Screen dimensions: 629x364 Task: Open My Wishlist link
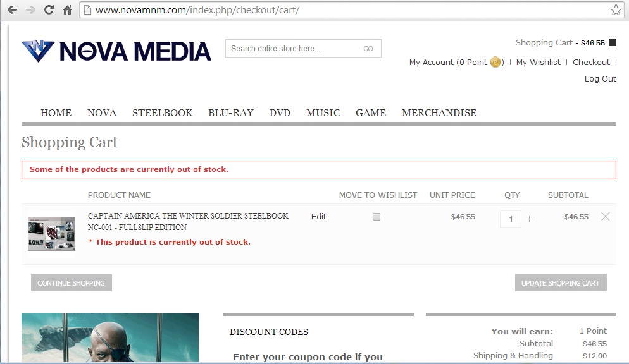[x=539, y=63]
